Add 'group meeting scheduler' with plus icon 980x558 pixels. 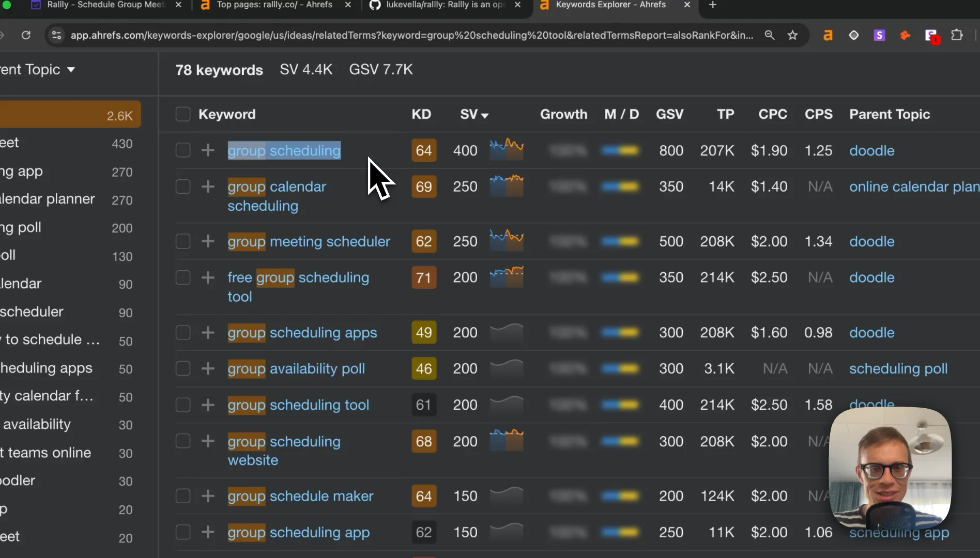208,241
